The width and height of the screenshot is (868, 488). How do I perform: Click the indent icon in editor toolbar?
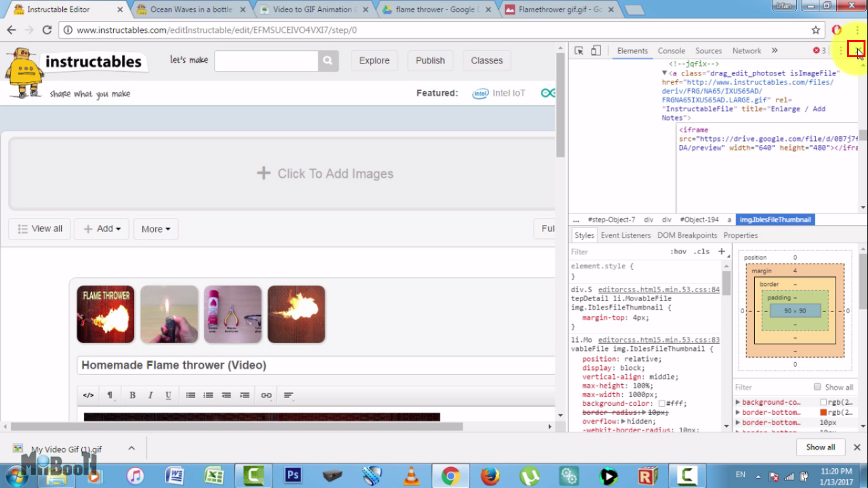[245, 395]
